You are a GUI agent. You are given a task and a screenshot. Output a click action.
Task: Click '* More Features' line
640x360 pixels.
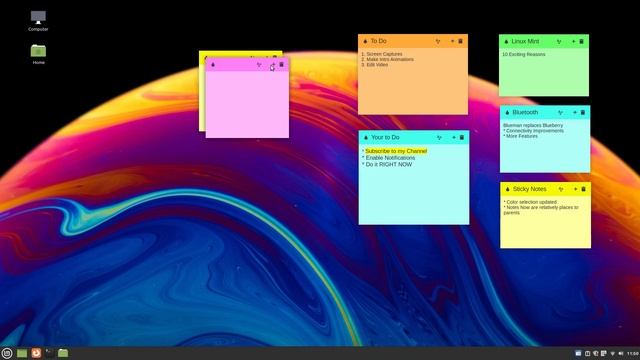pyautogui.click(x=520, y=136)
